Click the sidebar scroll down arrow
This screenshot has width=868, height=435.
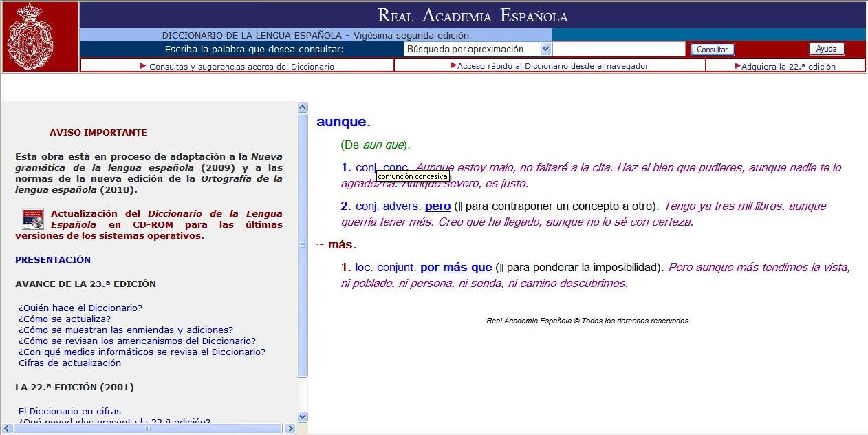coord(302,416)
